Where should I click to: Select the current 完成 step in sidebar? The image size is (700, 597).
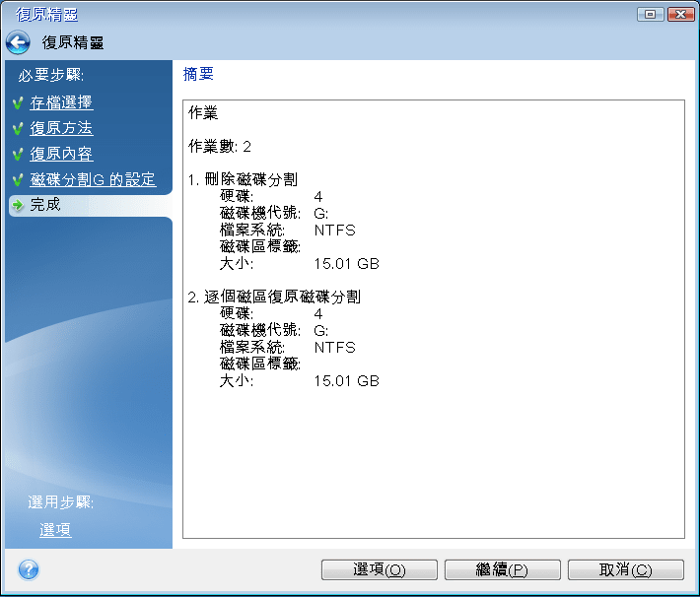tap(45, 205)
